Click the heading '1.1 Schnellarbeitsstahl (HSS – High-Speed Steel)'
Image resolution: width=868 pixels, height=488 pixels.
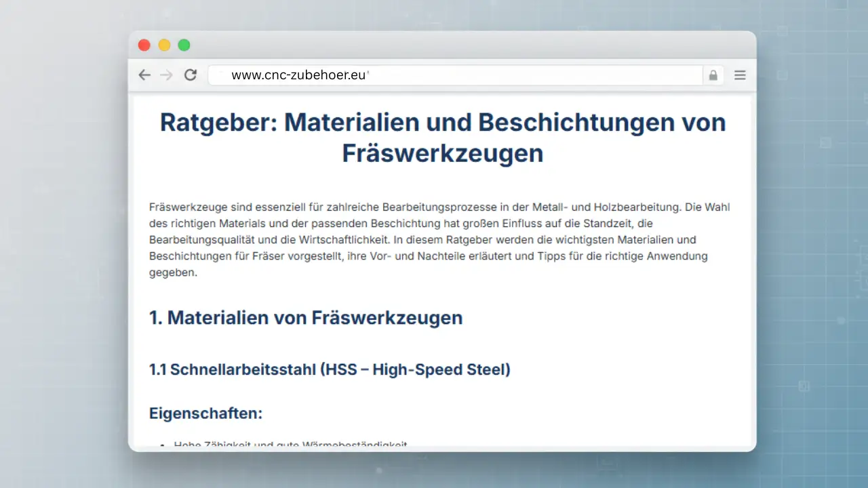click(330, 370)
